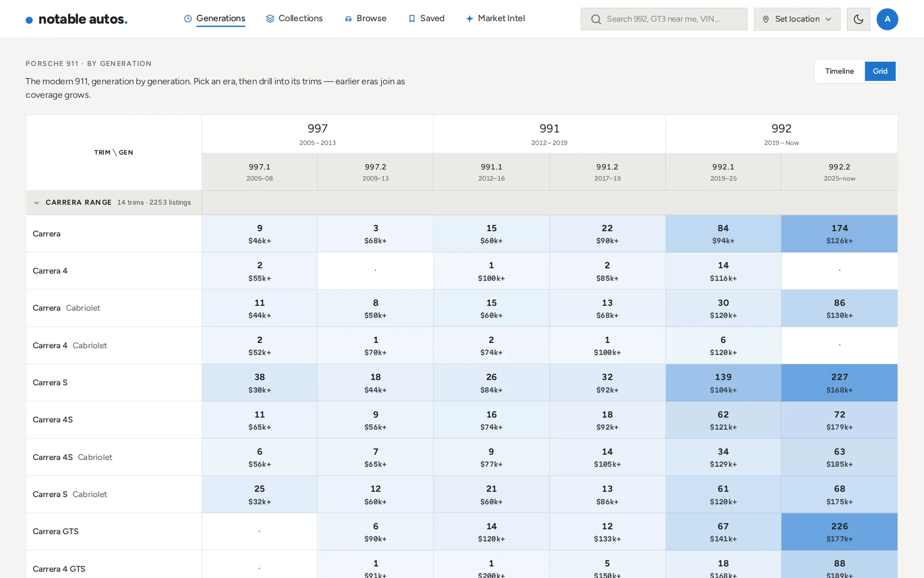Open Carrera S 992.2 cell showing 227

[x=839, y=382]
